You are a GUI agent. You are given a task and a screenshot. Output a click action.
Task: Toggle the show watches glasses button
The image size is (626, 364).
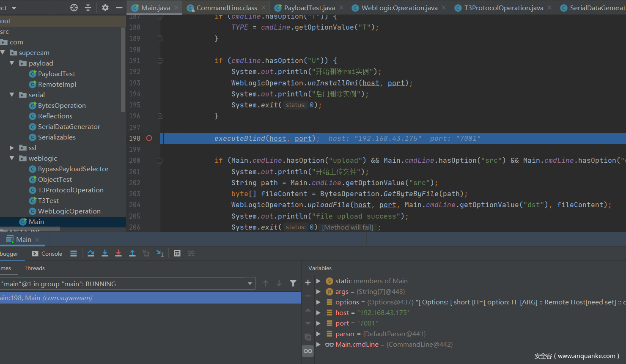point(308,351)
